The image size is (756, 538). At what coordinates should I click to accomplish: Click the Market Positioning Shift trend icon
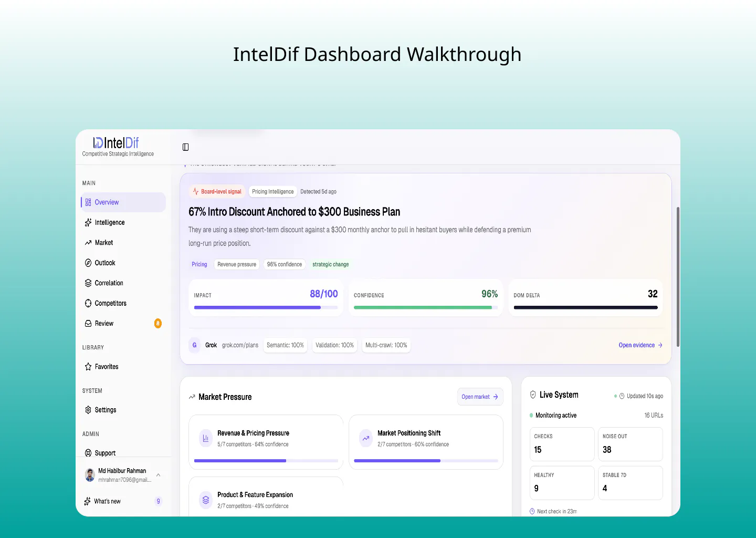click(x=366, y=438)
